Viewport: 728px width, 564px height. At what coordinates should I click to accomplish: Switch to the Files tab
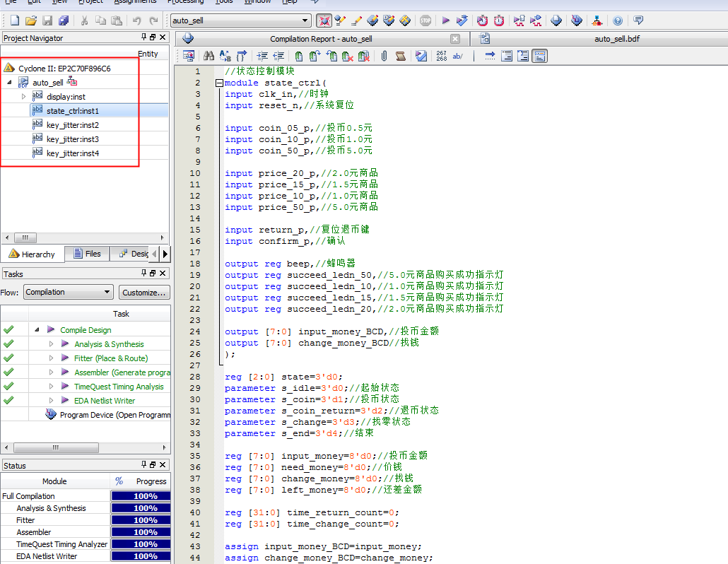click(x=87, y=254)
